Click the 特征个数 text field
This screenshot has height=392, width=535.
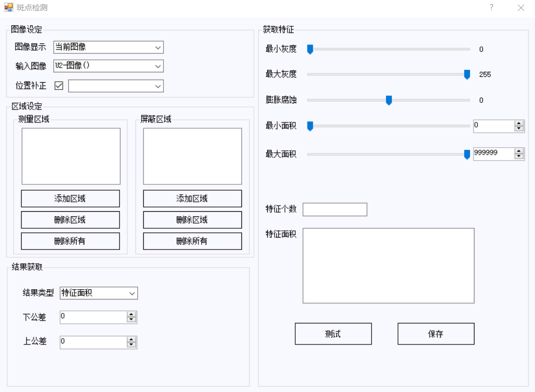point(335,210)
